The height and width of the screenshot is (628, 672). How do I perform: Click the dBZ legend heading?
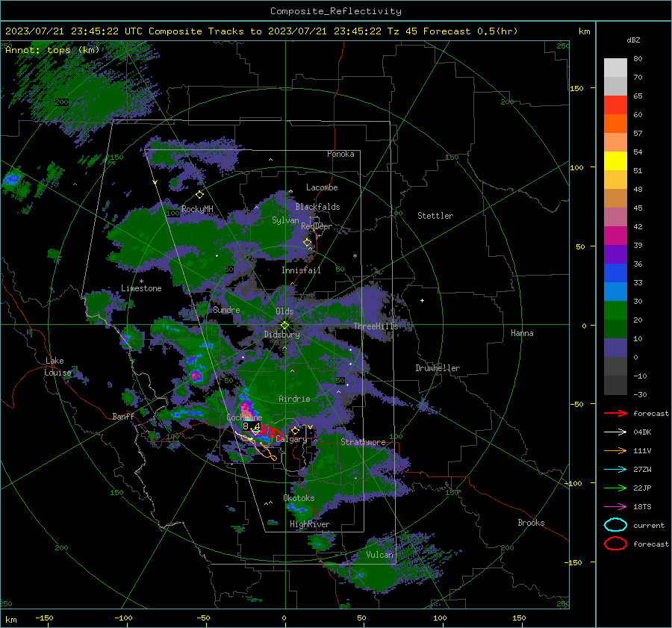pos(633,40)
